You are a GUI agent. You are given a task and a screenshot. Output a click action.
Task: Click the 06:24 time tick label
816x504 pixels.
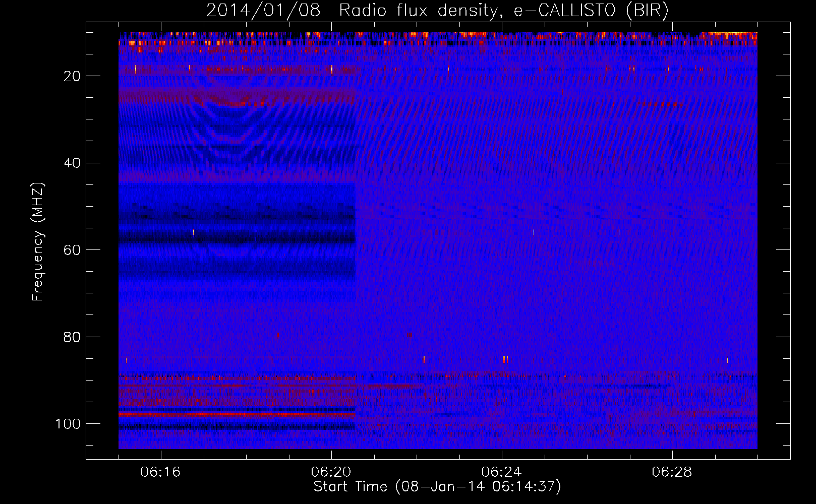(501, 472)
